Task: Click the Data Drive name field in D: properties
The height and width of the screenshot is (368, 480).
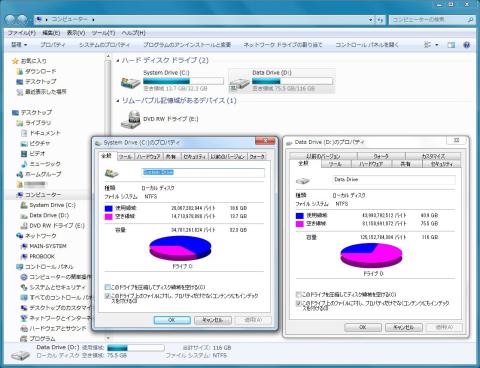Action: (x=394, y=180)
